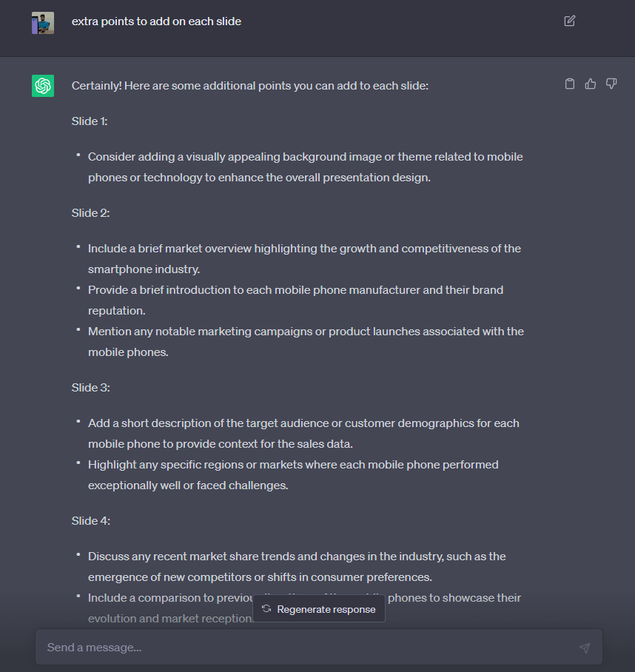Click the 'Slide 4:' heading

click(90, 521)
